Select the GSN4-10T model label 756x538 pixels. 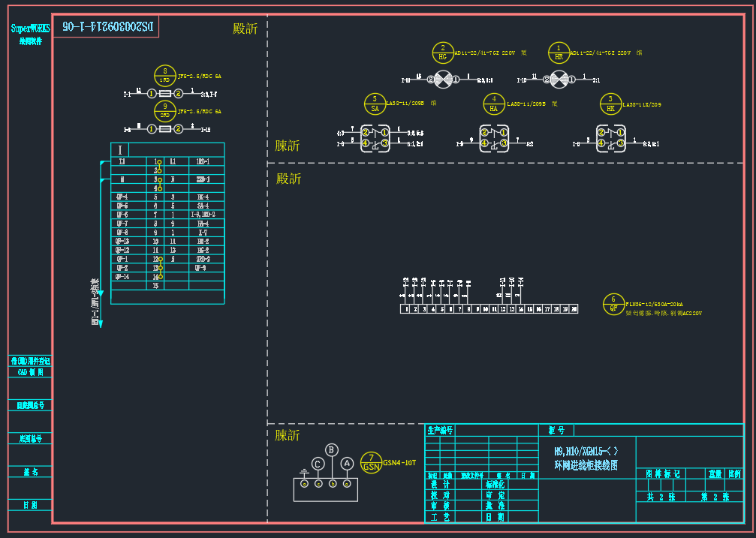[399, 463]
